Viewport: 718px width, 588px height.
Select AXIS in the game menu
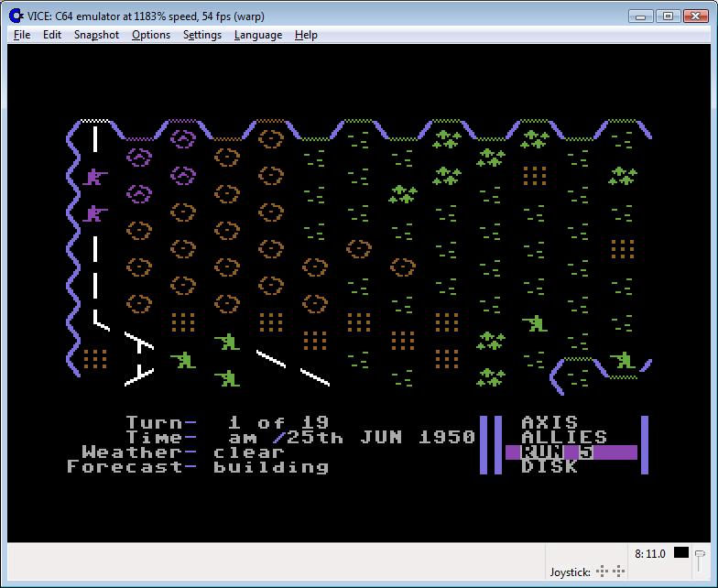pos(549,422)
